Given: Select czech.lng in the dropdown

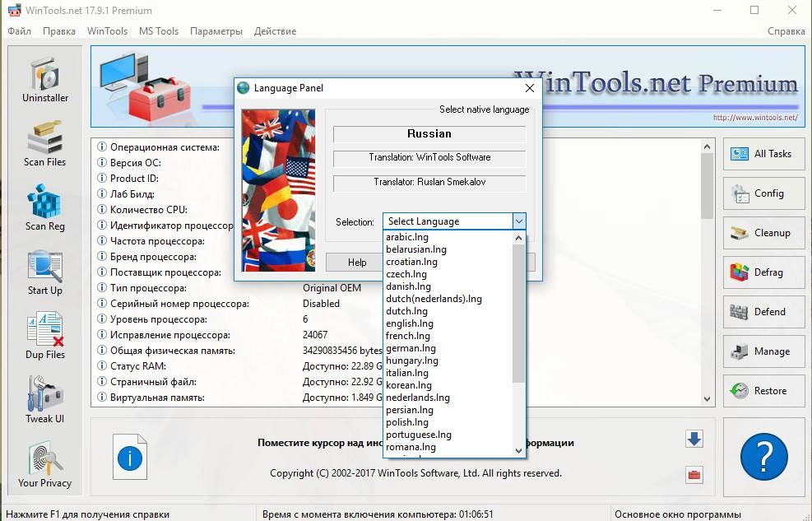Looking at the screenshot, I should tap(448, 274).
